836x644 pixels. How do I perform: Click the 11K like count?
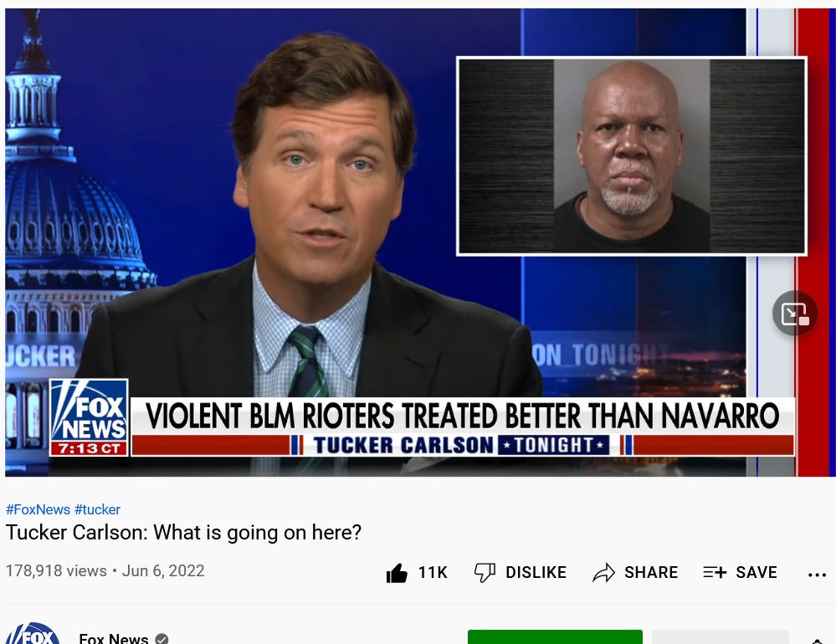coord(433,573)
